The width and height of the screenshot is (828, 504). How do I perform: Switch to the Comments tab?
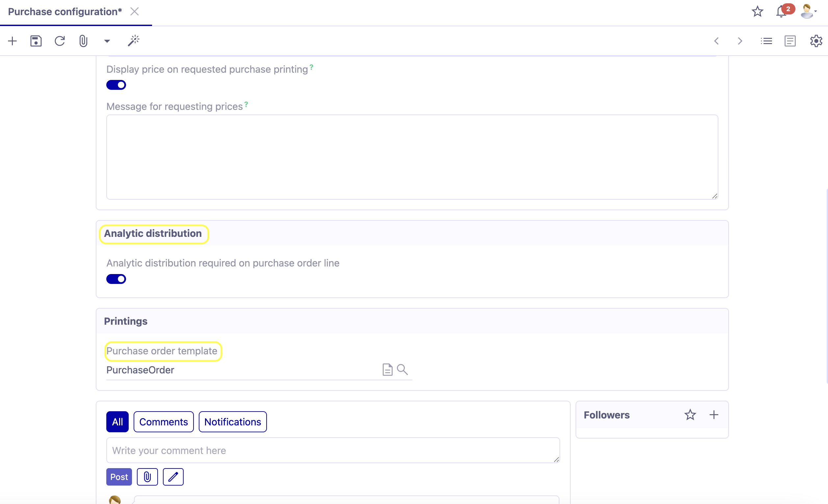point(164,422)
